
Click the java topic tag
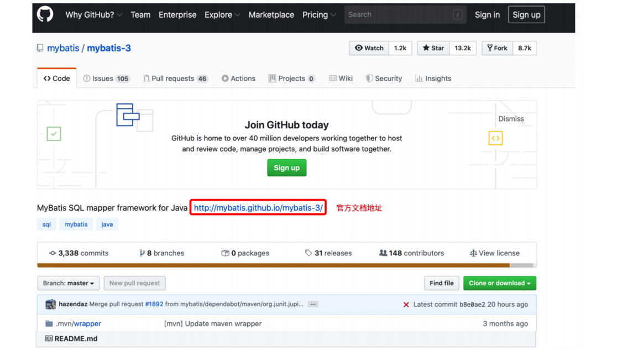[x=107, y=224]
